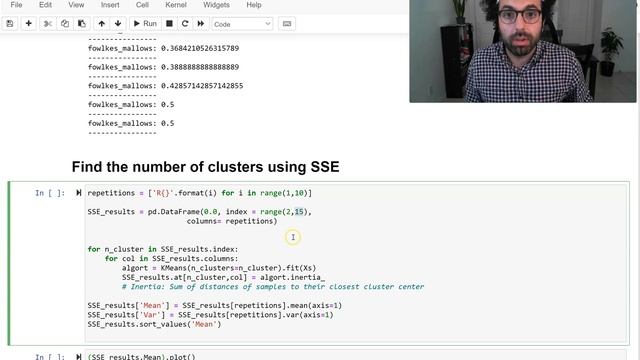The image size is (640, 360).
Task: Restart kernel and run all cells
Action: pyautogui.click(x=201, y=24)
